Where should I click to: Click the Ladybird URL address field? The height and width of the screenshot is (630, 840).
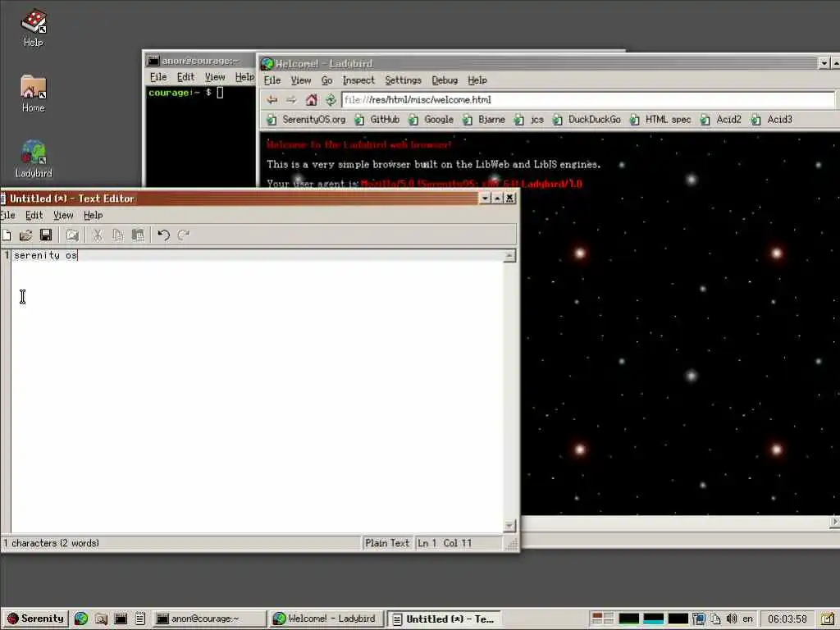[x=587, y=99]
